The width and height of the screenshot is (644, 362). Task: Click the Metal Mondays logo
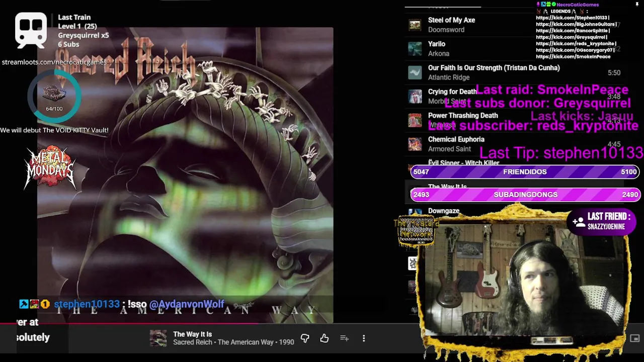[x=50, y=167]
